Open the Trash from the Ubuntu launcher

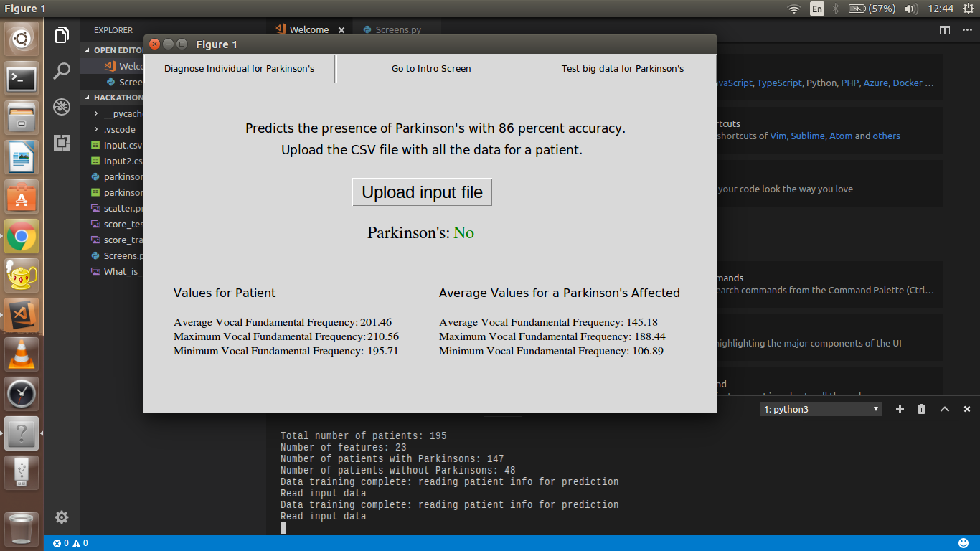click(22, 529)
